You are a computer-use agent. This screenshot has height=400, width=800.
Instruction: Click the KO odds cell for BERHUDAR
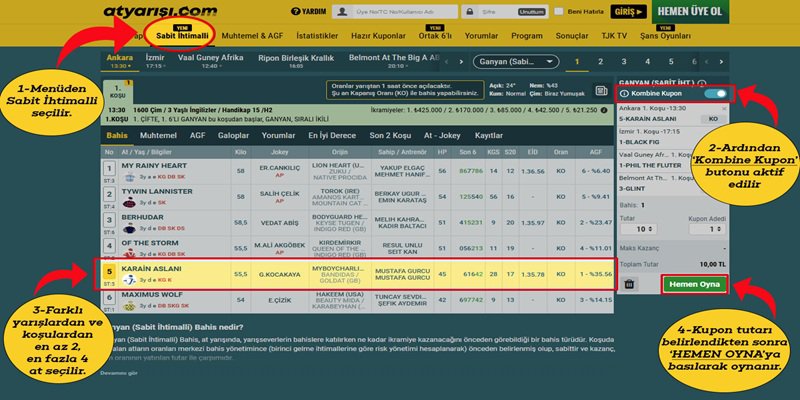(x=560, y=222)
